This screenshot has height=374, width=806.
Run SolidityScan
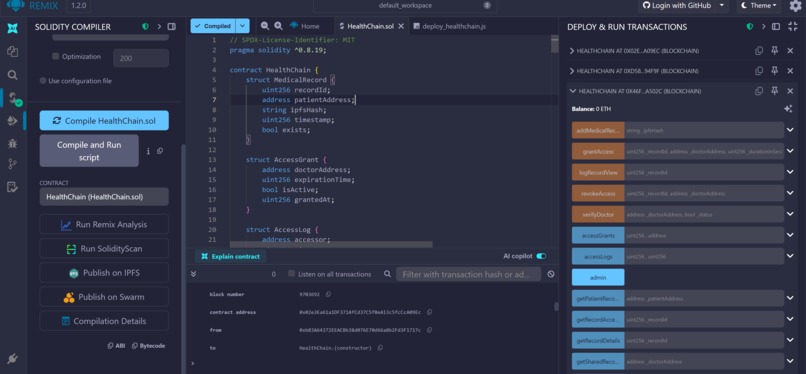tap(104, 249)
